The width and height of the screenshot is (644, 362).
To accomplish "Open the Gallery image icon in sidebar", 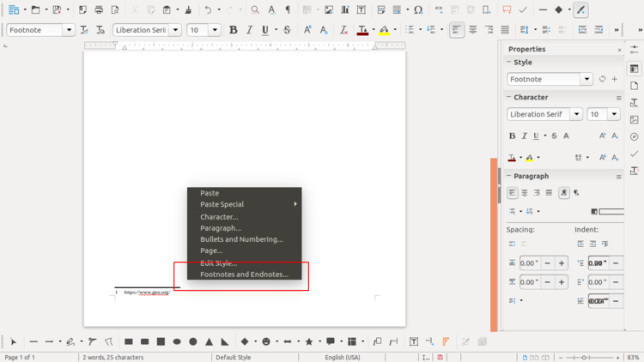I will tap(635, 119).
